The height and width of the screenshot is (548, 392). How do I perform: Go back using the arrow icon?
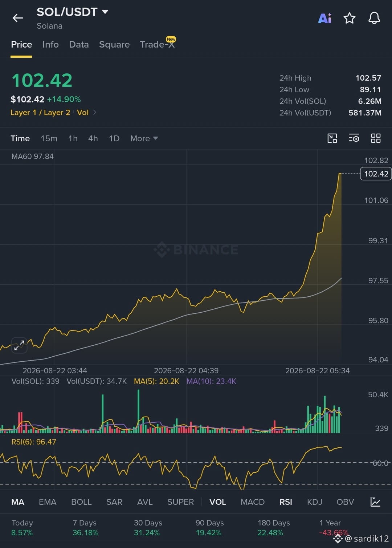(18, 18)
